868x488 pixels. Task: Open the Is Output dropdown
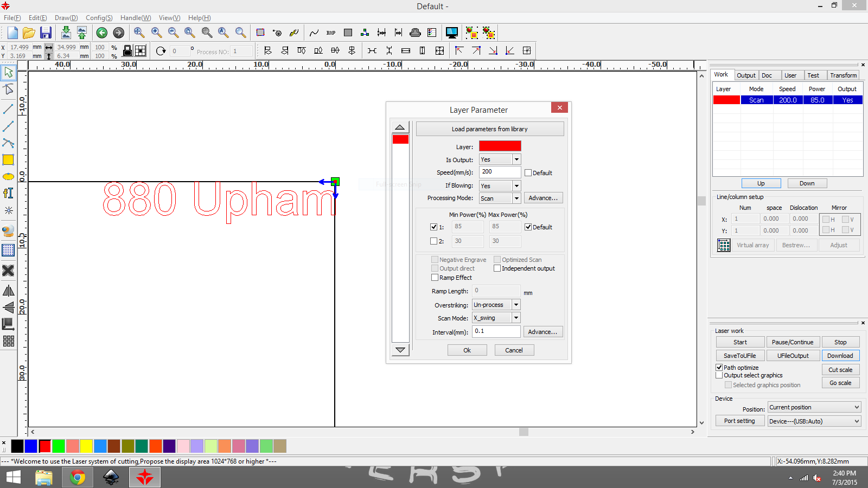516,159
